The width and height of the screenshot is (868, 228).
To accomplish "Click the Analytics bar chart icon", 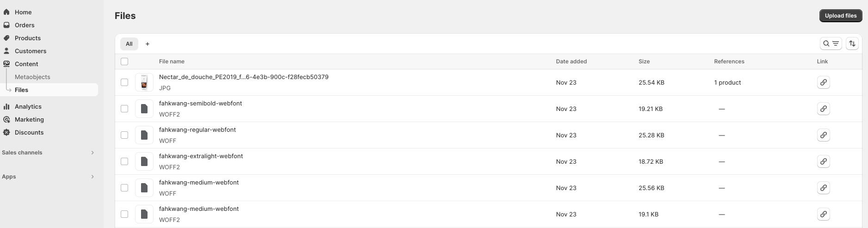I will pos(6,106).
